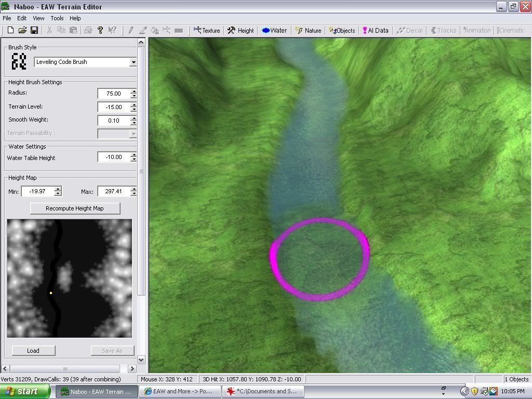Select the Animation mode button
The height and width of the screenshot is (399, 532).
pos(477,31)
